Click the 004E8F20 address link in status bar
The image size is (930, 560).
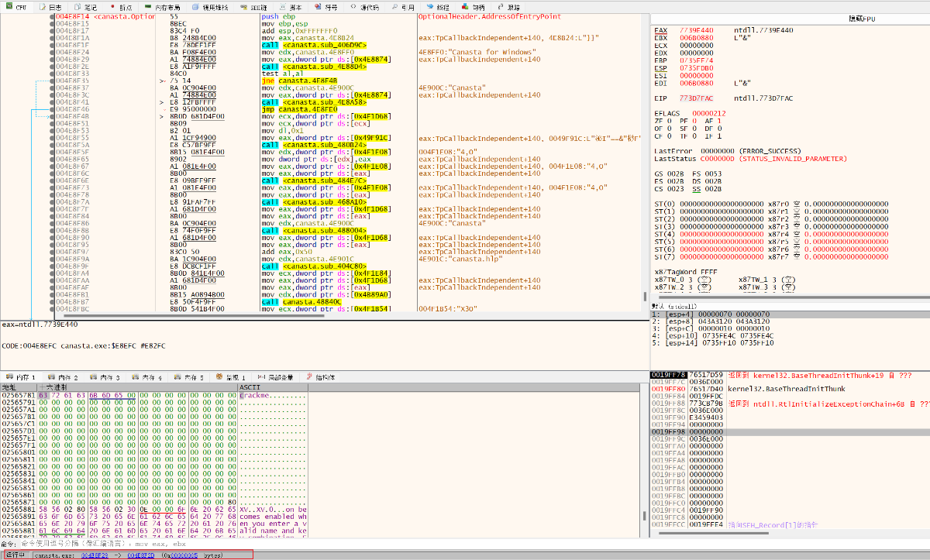point(94,555)
